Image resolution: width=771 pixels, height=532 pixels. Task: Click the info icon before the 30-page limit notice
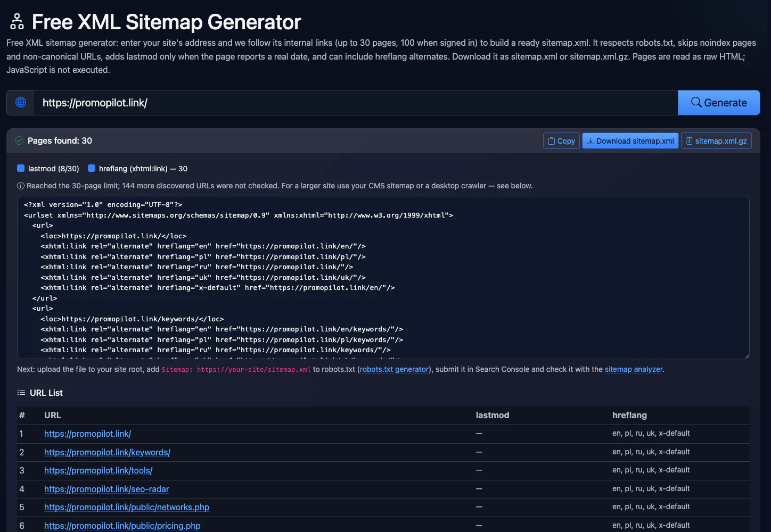(x=21, y=186)
